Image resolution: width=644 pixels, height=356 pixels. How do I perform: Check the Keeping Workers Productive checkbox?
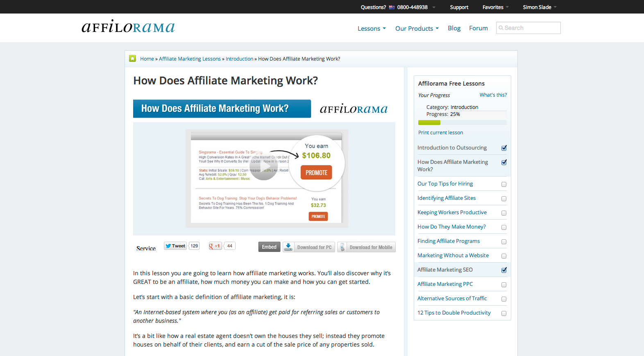[504, 213]
